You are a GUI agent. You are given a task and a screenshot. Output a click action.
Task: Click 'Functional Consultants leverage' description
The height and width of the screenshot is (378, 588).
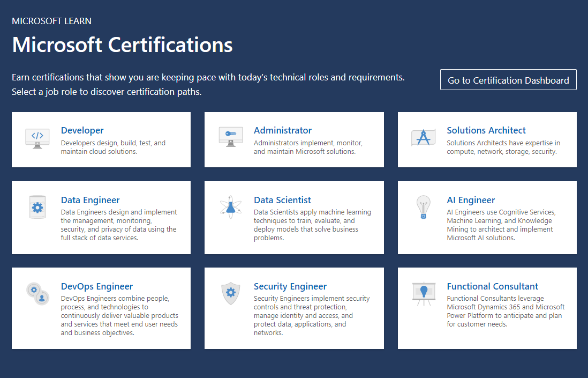(506, 311)
